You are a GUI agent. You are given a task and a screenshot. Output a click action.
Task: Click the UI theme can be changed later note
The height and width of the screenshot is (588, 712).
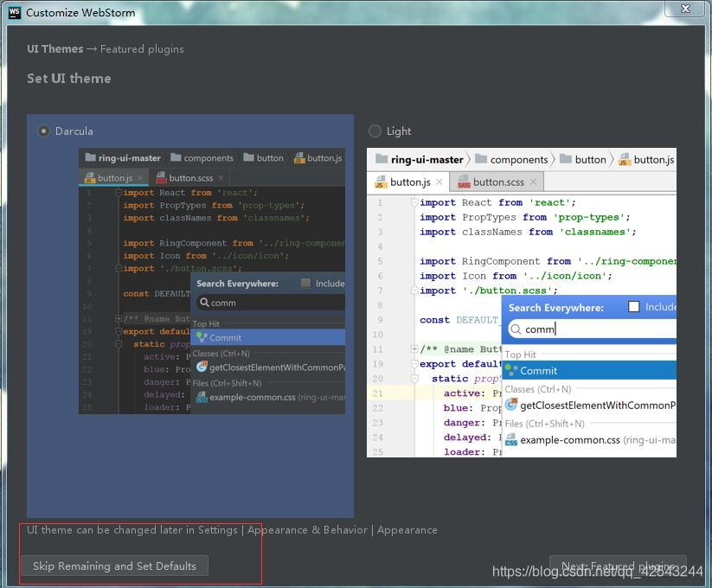tap(232, 530)
